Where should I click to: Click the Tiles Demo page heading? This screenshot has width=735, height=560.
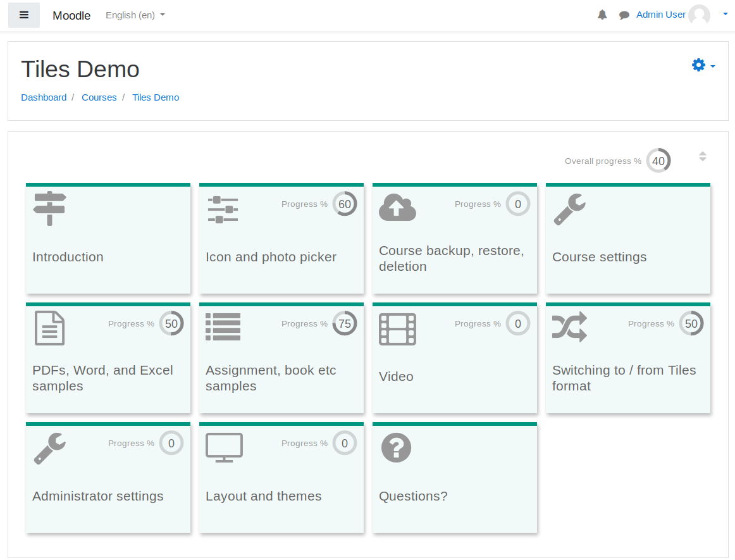[80, 70]
